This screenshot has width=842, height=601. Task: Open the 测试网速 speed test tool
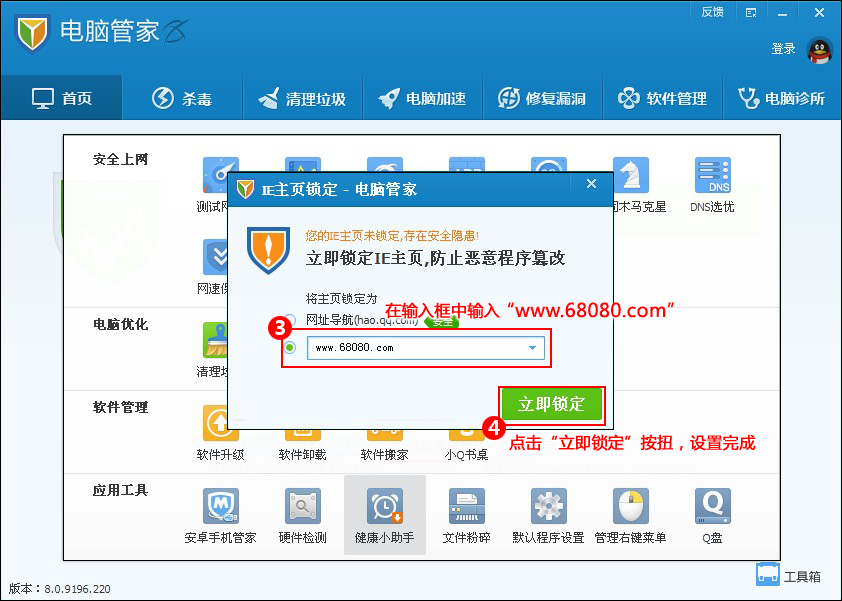click(x=215, y=175)
